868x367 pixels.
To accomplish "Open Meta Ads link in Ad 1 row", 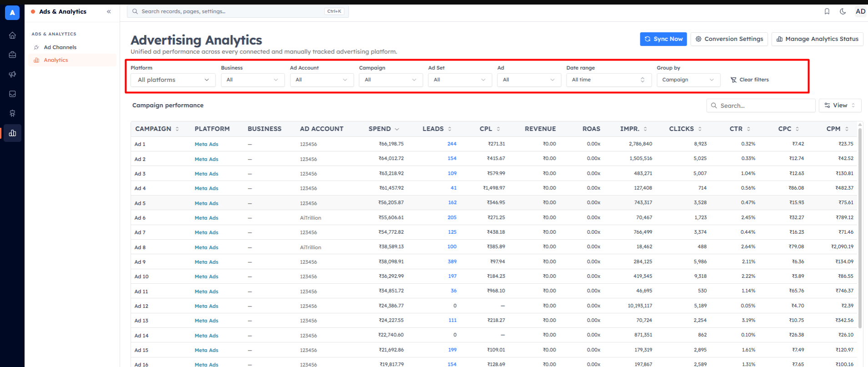I will [x=206, y=144].
